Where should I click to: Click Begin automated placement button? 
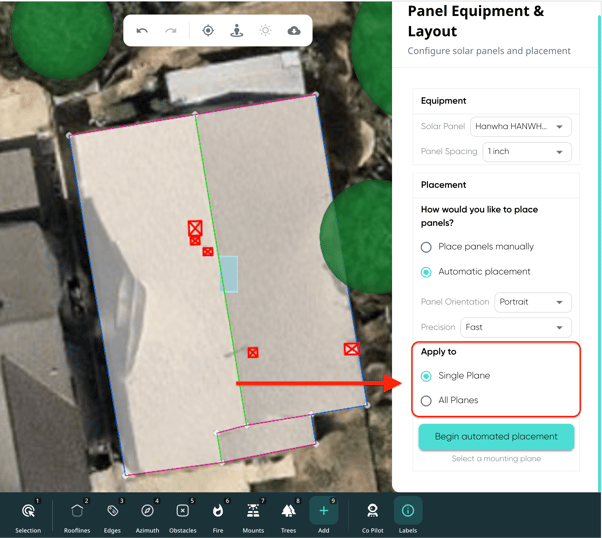[x=496, y=437]
